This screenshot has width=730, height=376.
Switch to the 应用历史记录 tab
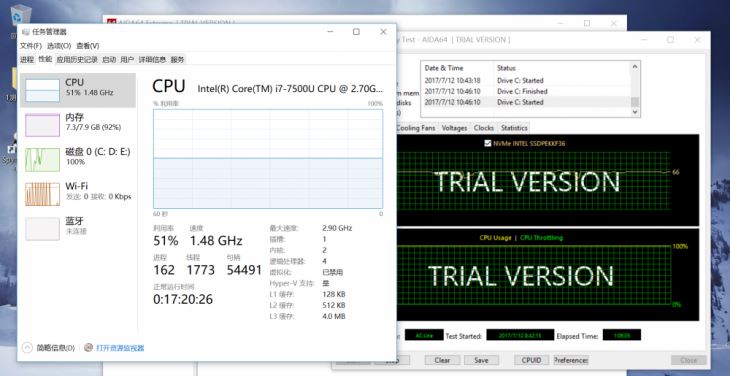(77, 59)
